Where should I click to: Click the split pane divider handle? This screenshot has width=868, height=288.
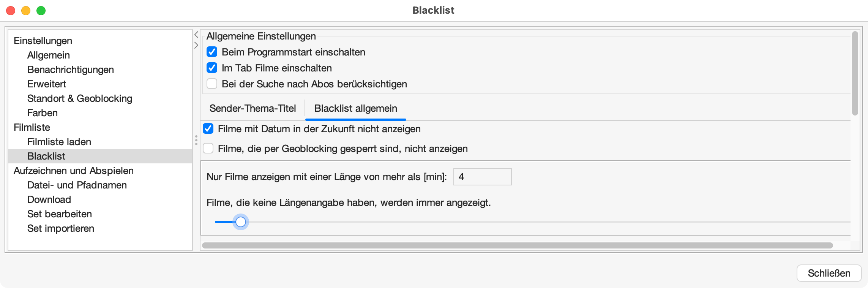[x=196, y=141]
